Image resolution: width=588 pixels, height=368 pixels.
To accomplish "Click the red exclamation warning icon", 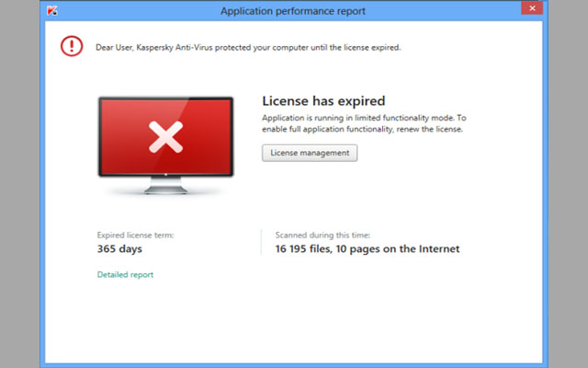I will point(71,46).
